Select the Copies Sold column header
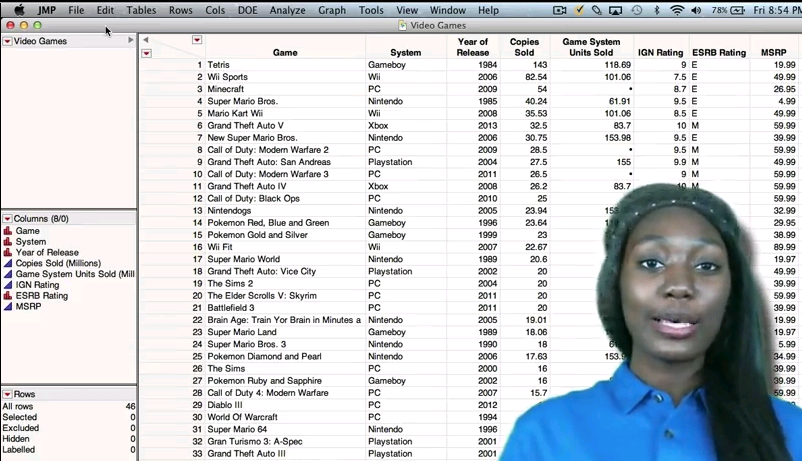Image resolution: width=802 pixels, height=461 pixels. click(x=524, y=47)
